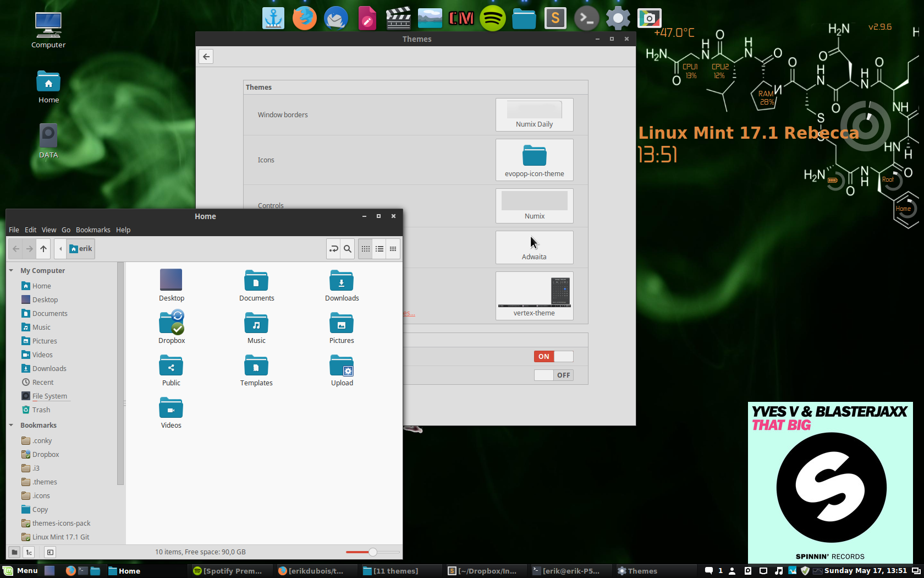Open the image viewer landscape icon in dock
924x578 pixels.
(x=430, y=18)
